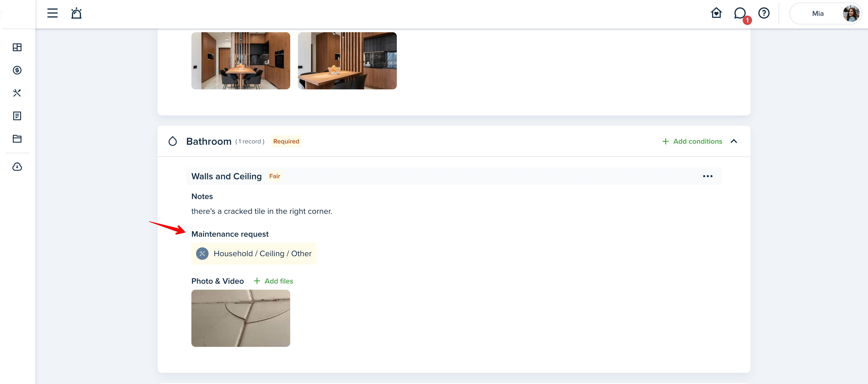Open the home heart icon
This screenshot has height=384, width=868.
716,13
